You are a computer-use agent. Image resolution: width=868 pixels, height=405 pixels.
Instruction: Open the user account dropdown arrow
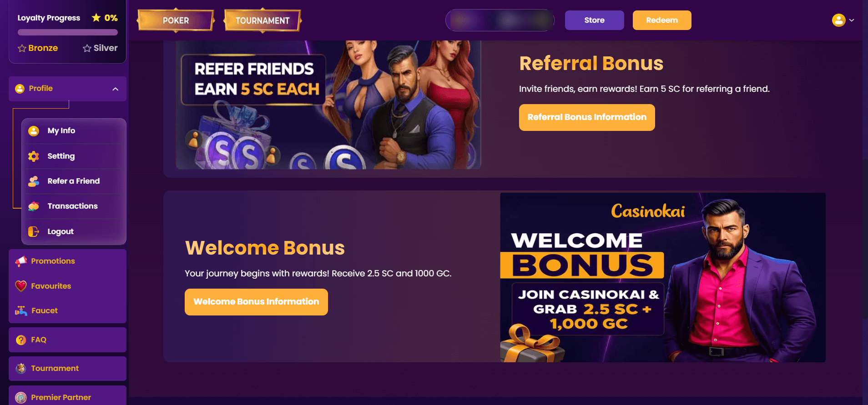[852, 20]
